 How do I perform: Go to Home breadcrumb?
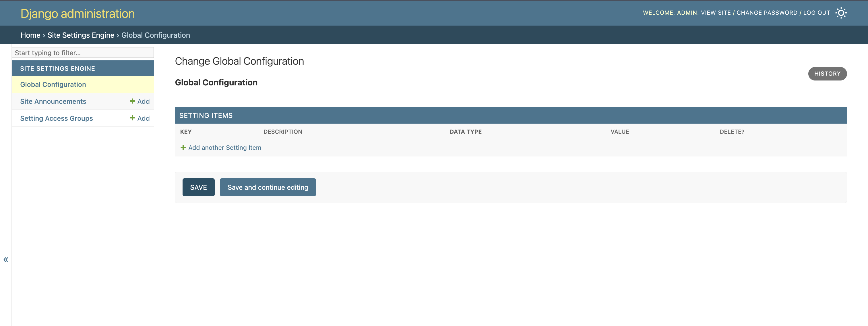click(x=30, y=35)
